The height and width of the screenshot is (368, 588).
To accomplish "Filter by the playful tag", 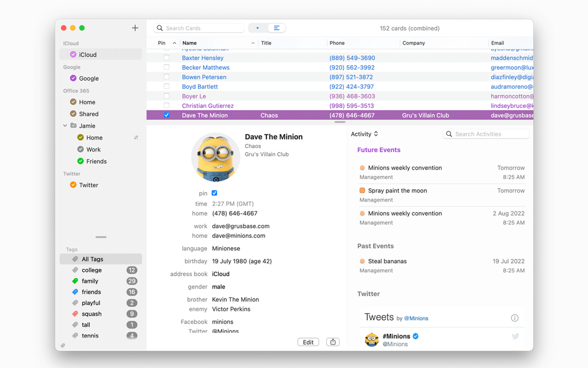I will click(101, 303).
